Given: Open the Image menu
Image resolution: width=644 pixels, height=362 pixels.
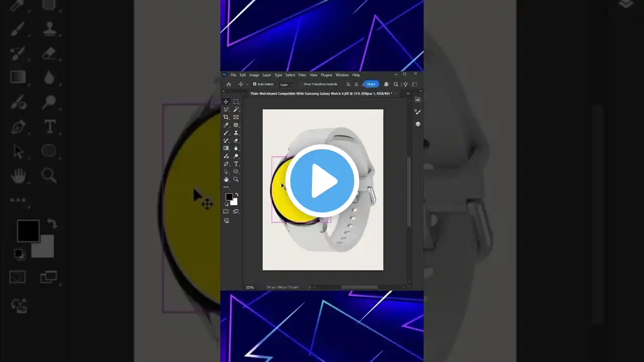Looking at the screenshot, I should pyautogui.click(x=254, y=75).
